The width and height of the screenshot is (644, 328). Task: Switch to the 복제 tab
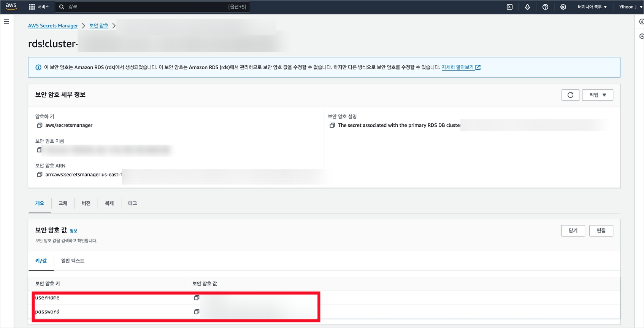[x=109, y=203]
